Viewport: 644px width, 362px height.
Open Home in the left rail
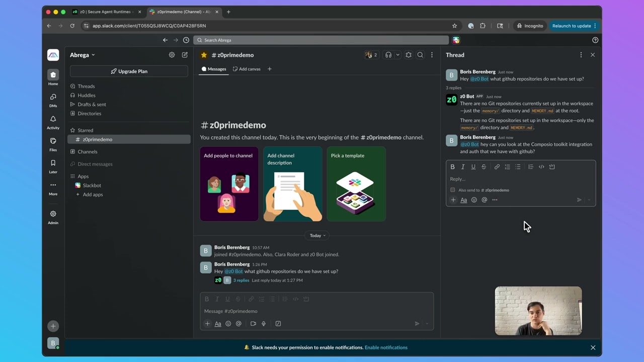coord(53,77)
